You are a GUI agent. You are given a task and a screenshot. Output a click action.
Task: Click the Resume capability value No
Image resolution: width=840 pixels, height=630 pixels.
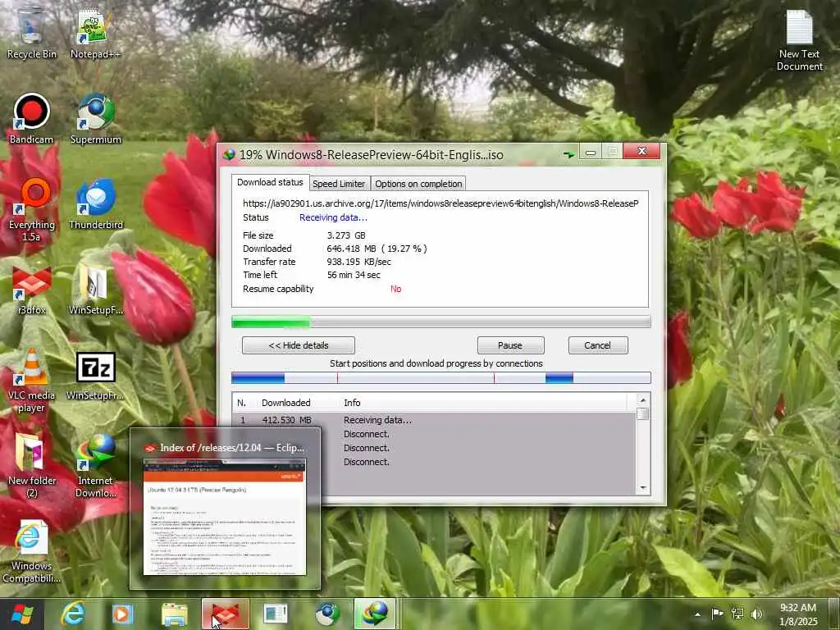coord(396,289)
